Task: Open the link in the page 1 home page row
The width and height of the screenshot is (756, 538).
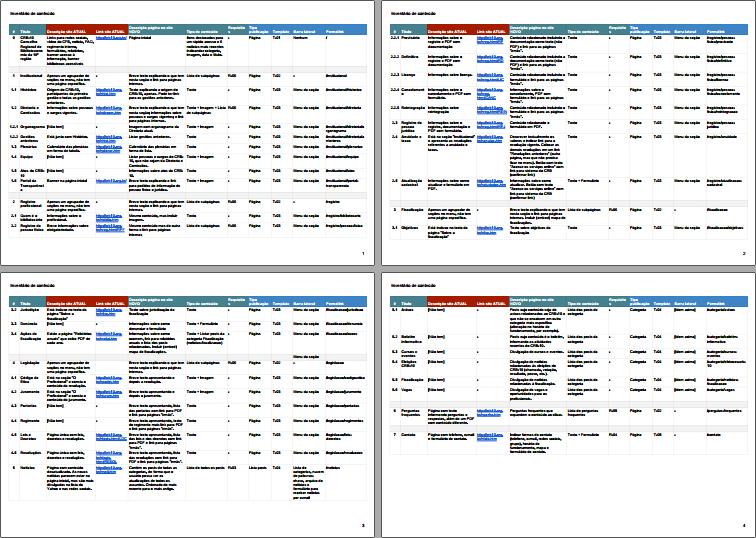Action: [111, 38]
